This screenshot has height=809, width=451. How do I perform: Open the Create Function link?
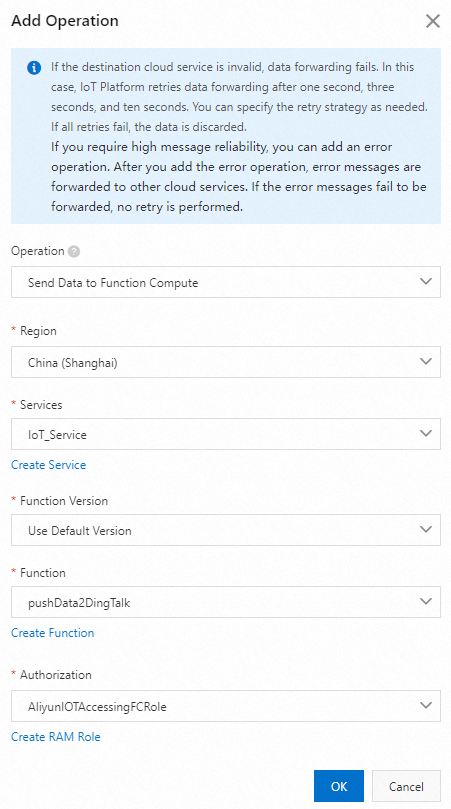tap(53, 633)
